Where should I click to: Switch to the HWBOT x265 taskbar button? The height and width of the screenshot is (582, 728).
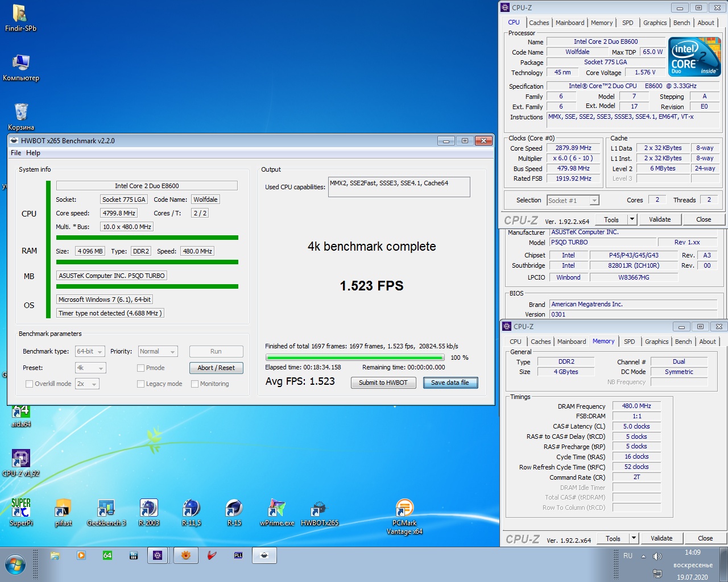264,555
